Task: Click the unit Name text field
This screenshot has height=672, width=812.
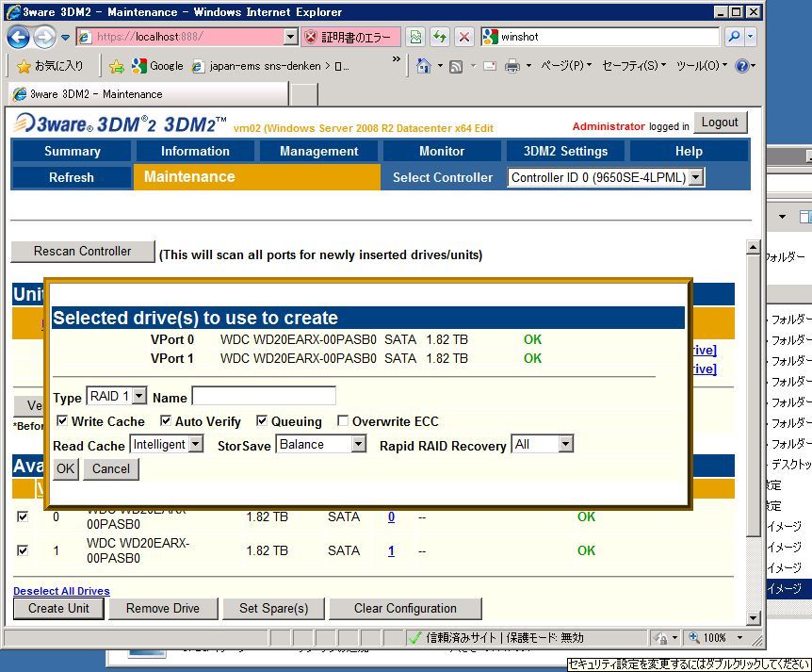Action: point(264,397)
